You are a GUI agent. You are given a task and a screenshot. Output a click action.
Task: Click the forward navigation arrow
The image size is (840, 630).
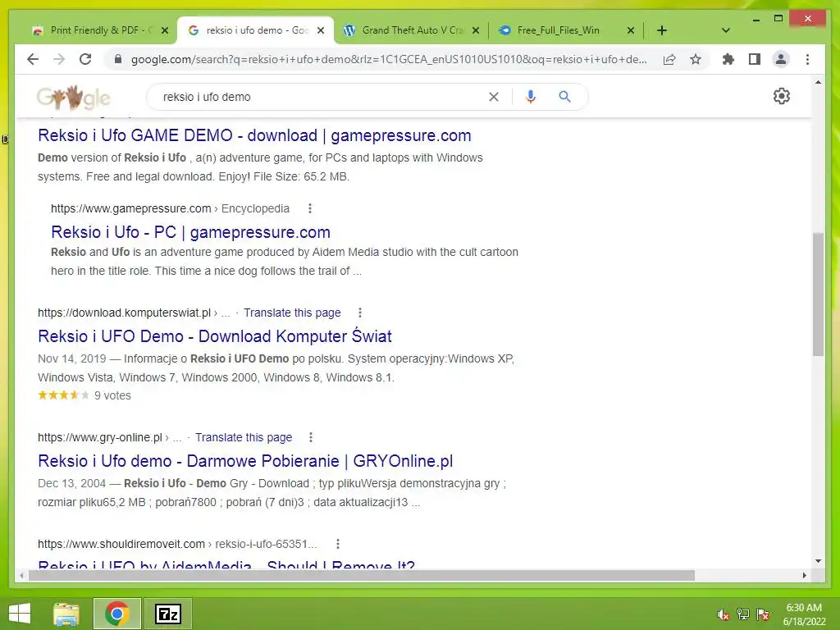[x=59, y=59]
